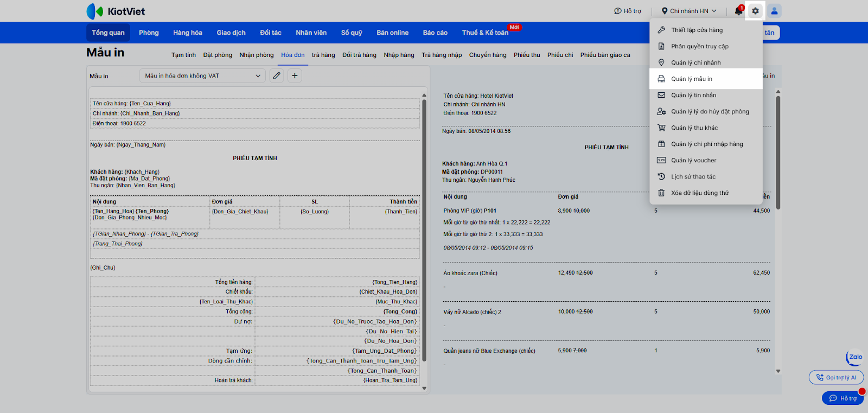The height and width of the screenshot is (413, 868).
Task: Click the icon for Quản lý lý do hủy đặt phòng
Action: click(661, 111)
